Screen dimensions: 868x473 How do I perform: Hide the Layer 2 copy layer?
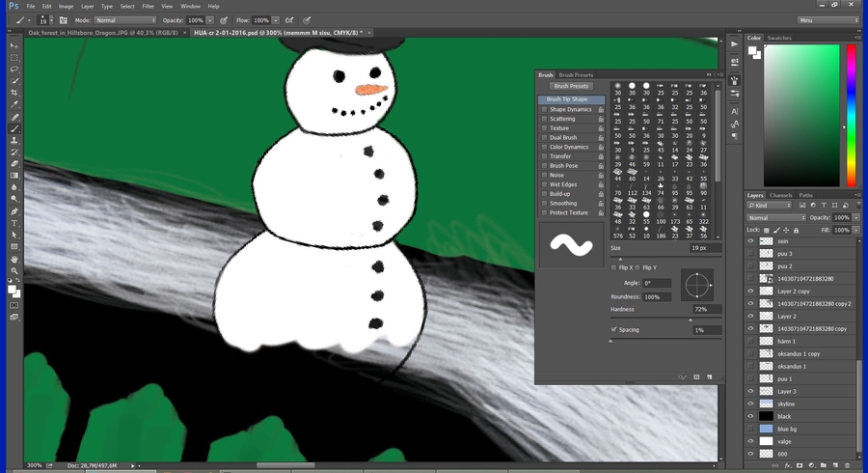[750, 292]
